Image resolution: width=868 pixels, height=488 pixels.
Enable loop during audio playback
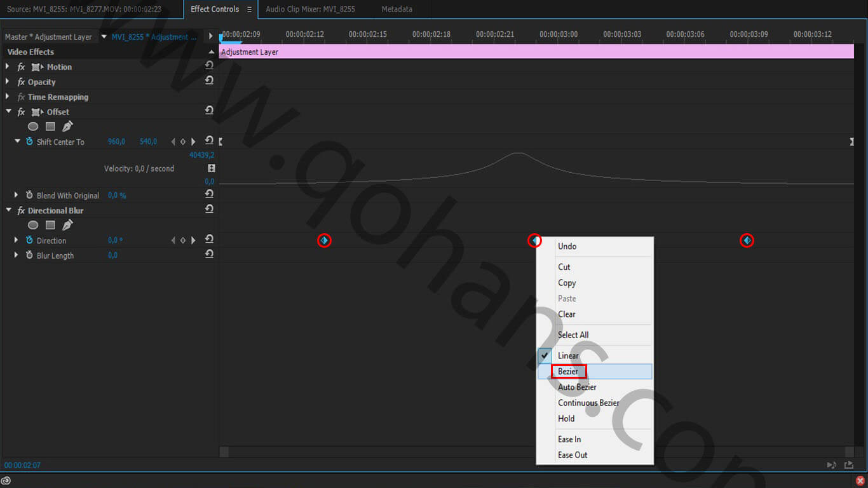point(850,464)
